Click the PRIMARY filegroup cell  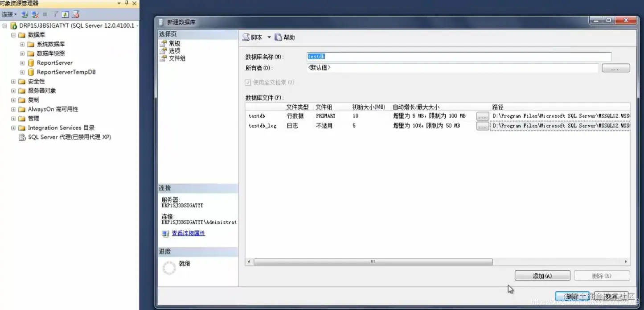[332, 116]
